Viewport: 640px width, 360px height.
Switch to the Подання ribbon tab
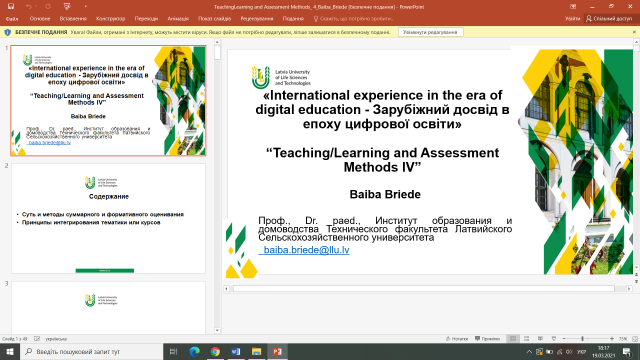[293, 19]
